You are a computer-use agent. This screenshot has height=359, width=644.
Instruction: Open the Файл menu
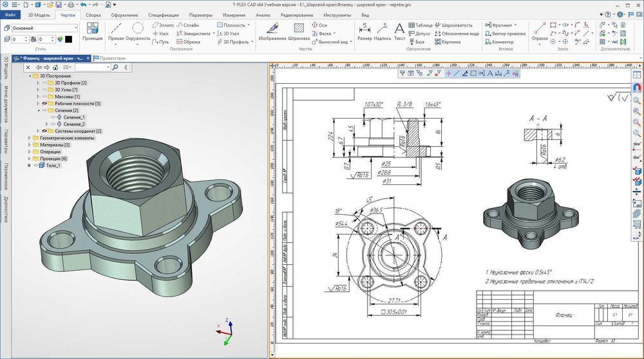click(10, 14)
